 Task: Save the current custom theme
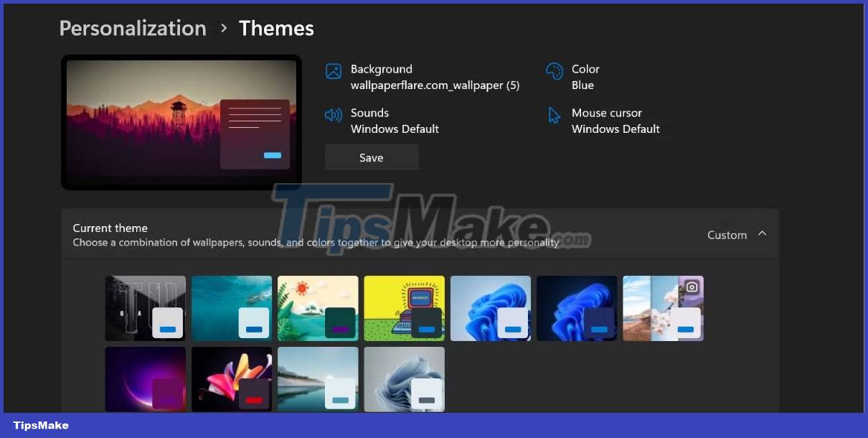click(x=372, y=157)
